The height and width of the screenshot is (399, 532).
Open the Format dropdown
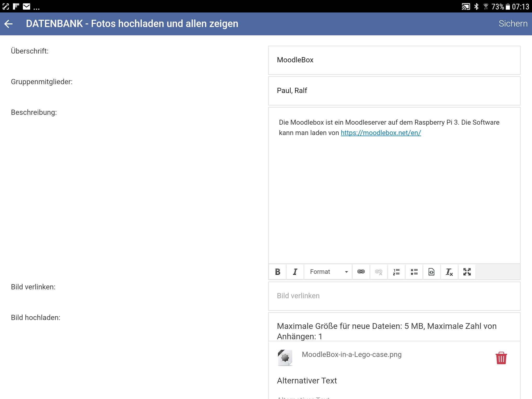(328, 272)
